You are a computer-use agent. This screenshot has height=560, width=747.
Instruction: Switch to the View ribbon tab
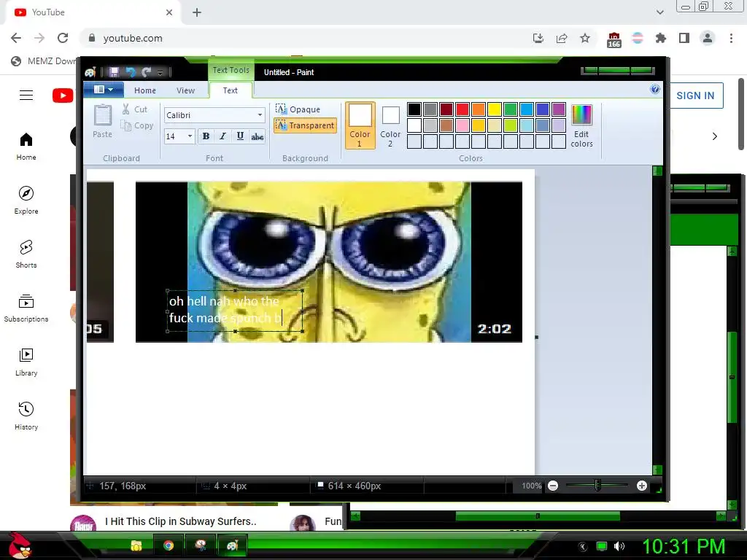(185, 90)
